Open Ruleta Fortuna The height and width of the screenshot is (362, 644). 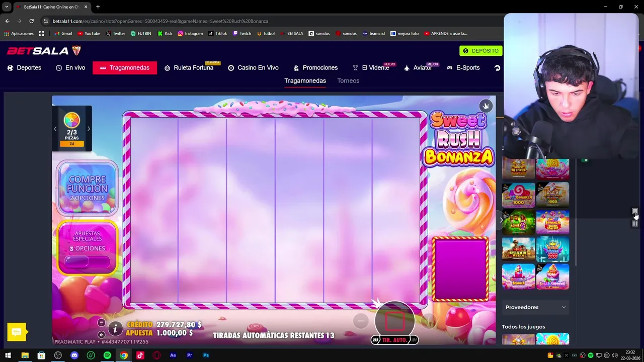(189, 68)
